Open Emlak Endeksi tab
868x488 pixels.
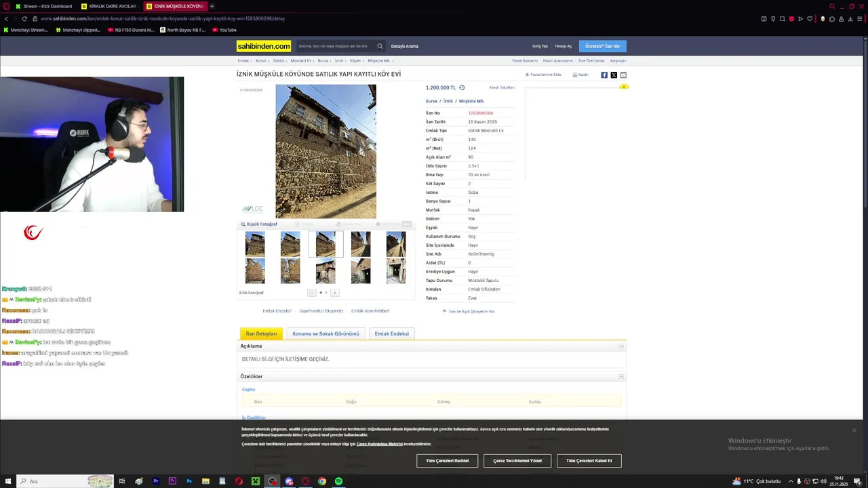[391, 333]
